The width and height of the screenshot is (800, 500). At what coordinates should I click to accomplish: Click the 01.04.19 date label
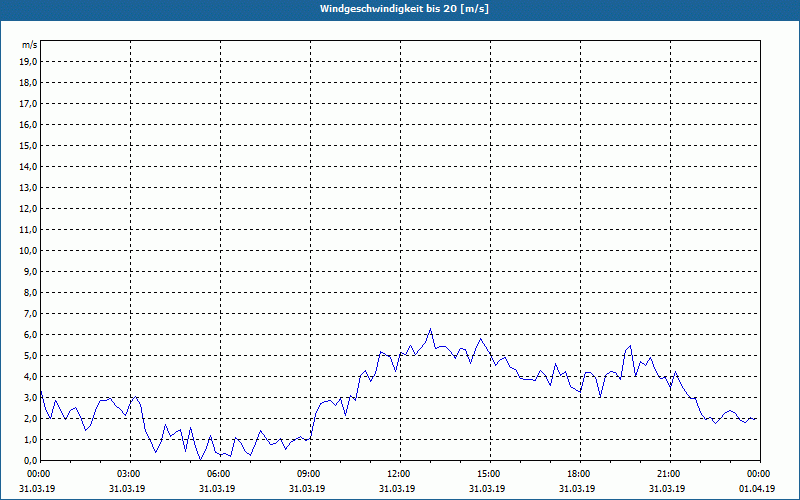(757, 488)
